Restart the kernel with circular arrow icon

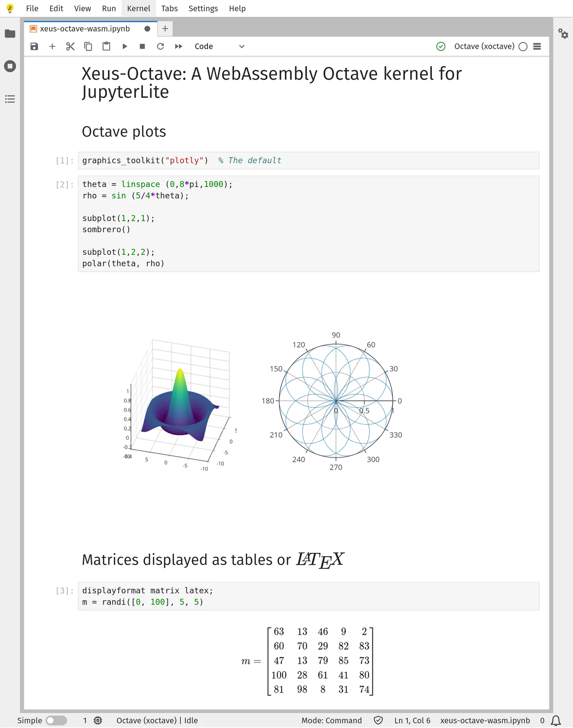160,46
